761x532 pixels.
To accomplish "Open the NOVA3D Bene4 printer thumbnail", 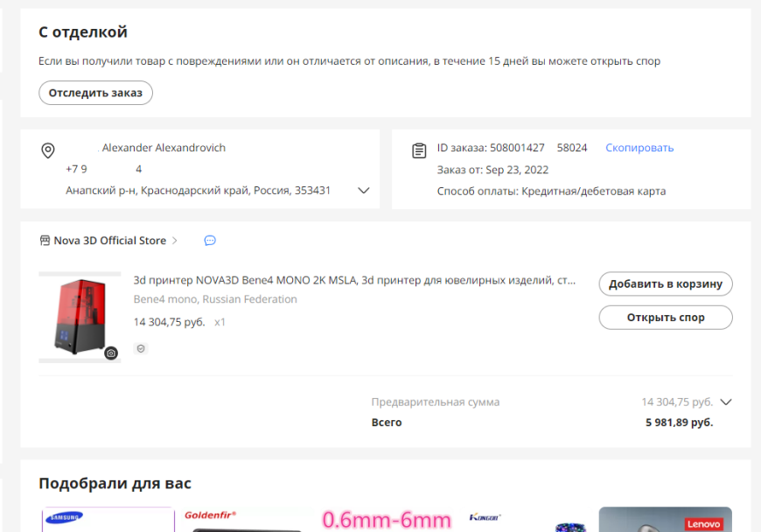I will (80, 317).
